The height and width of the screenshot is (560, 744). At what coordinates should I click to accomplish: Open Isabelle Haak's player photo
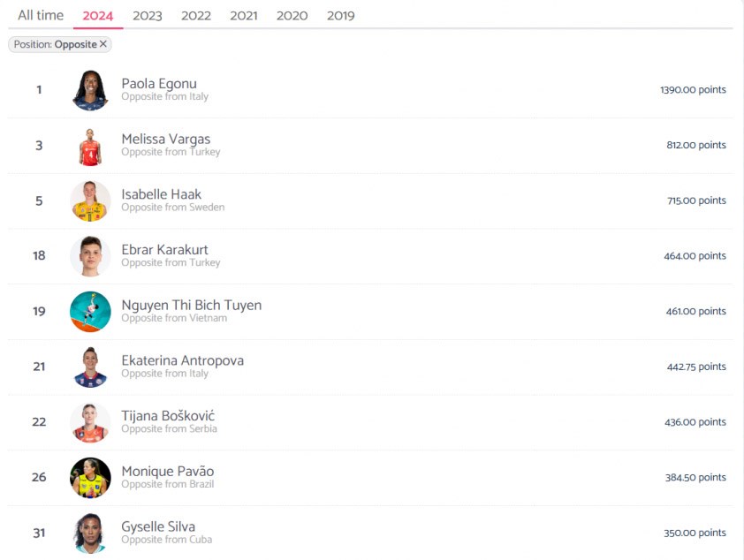click(90, 201)
